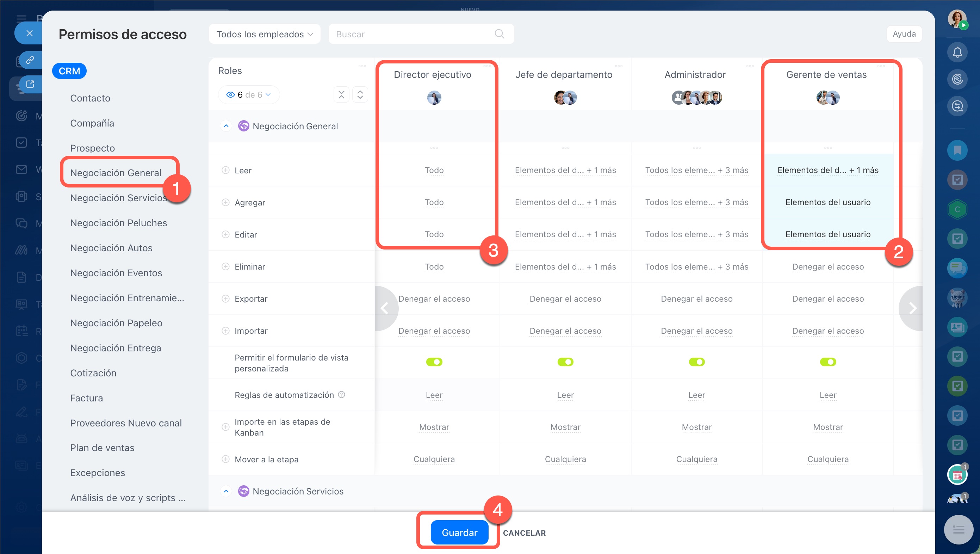Viewport: 980px width, 554px height.
Task: Click the Buscar search field
Action: point(411,34)
